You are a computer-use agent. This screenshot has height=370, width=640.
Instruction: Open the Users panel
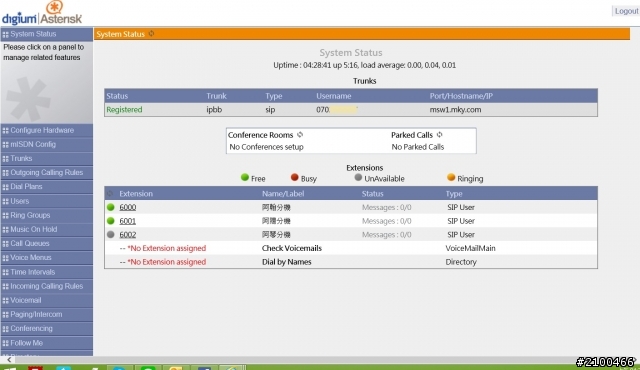[x=47, y=201]
